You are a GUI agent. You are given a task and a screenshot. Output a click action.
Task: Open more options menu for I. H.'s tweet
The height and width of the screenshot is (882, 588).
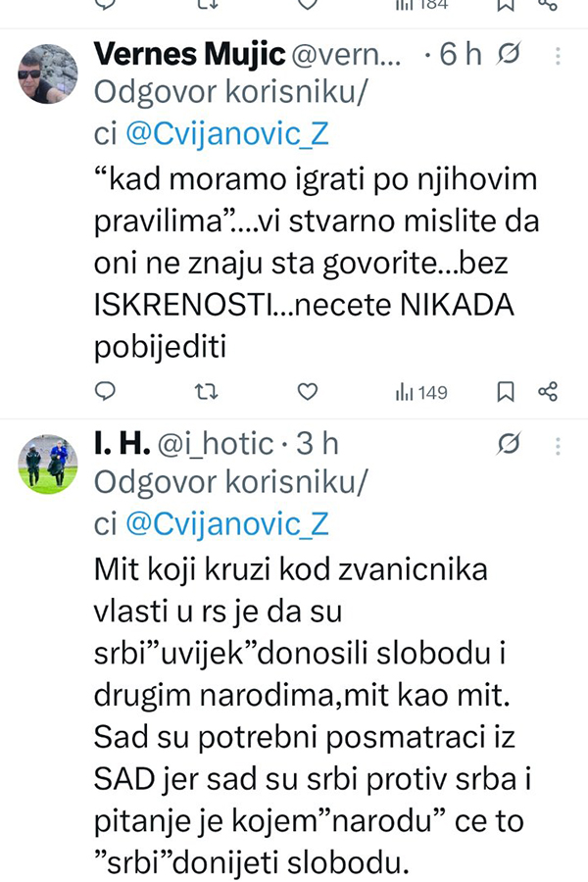tap(559, 444)
